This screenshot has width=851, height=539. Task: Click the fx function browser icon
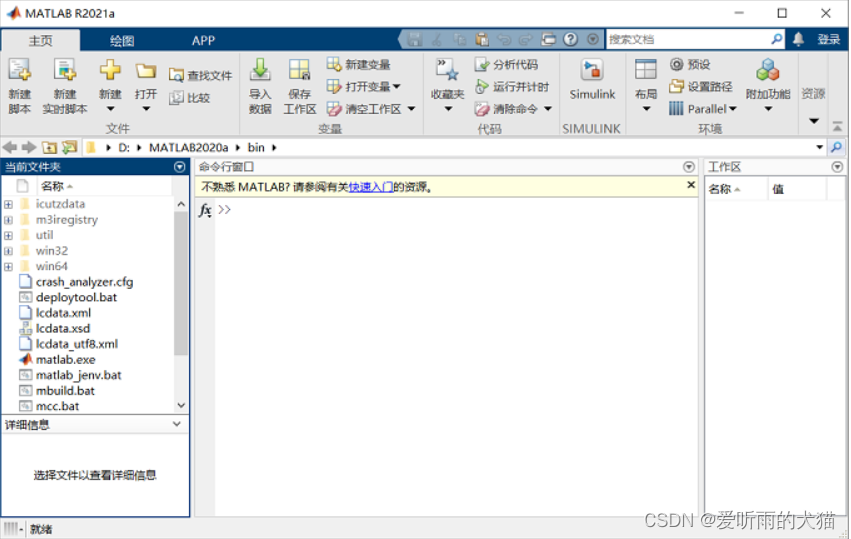205,210
